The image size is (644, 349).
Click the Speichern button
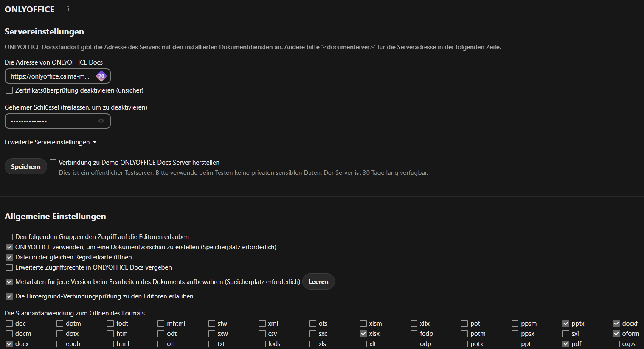point(26,167)
